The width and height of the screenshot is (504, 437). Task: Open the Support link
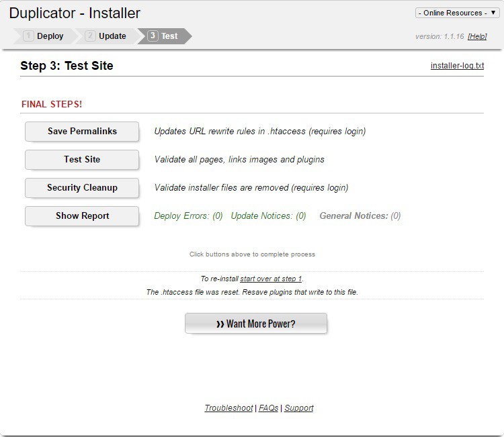coord(299,407)
